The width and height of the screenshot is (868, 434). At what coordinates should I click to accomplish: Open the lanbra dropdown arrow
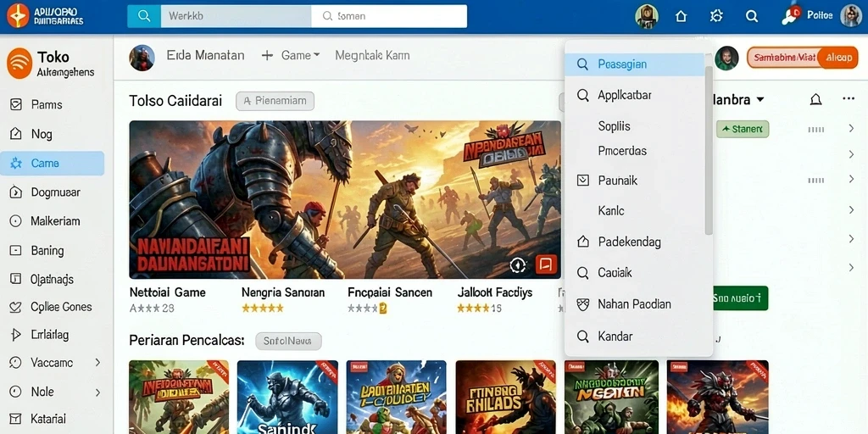point(760,100)
